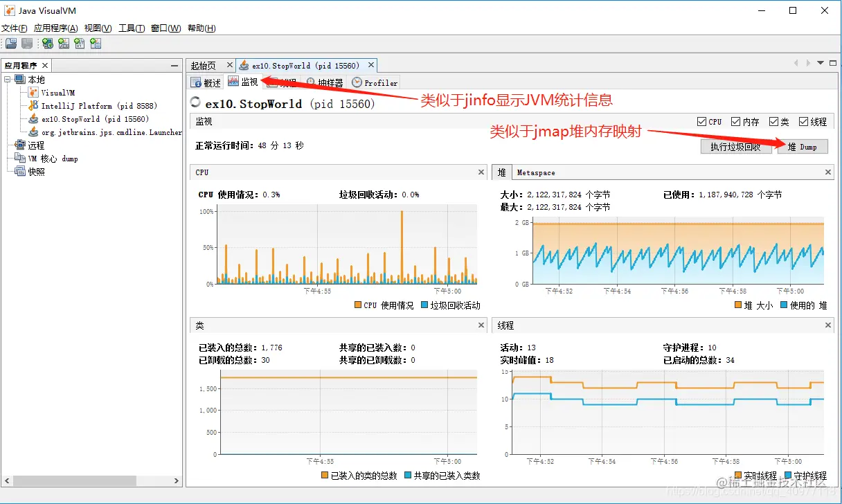
Task: Click the toolbar icon labeled 01
Action: (80, 44)
